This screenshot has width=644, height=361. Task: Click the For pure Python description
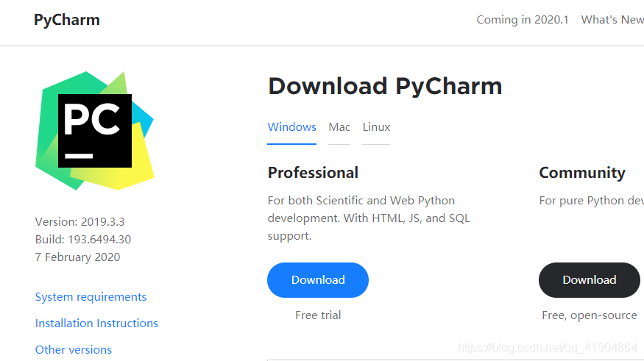click(x=592, y=201)
